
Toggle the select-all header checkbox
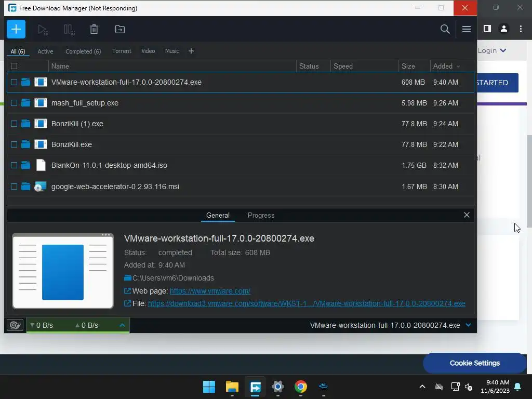point(14,66)
